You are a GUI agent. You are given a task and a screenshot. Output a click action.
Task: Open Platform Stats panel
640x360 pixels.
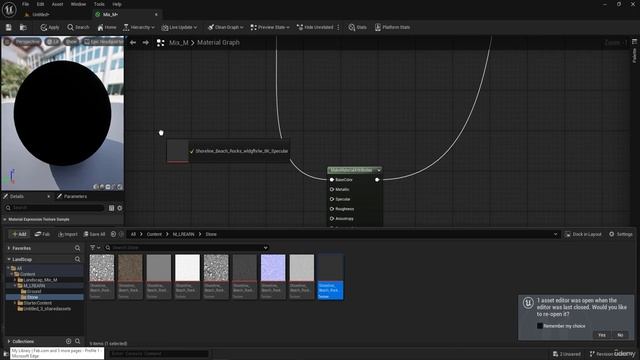[x=392, y=27]
